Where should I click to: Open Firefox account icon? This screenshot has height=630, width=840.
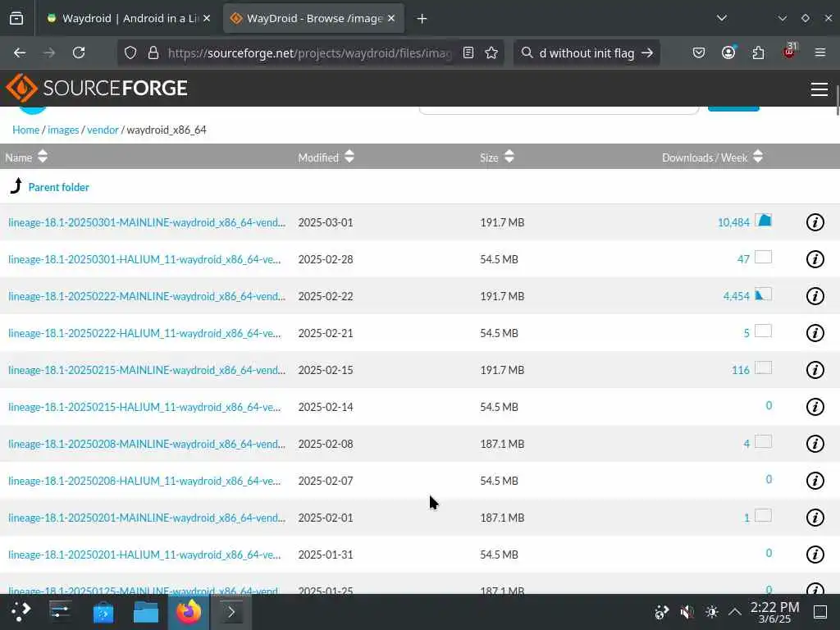[728, 52]
